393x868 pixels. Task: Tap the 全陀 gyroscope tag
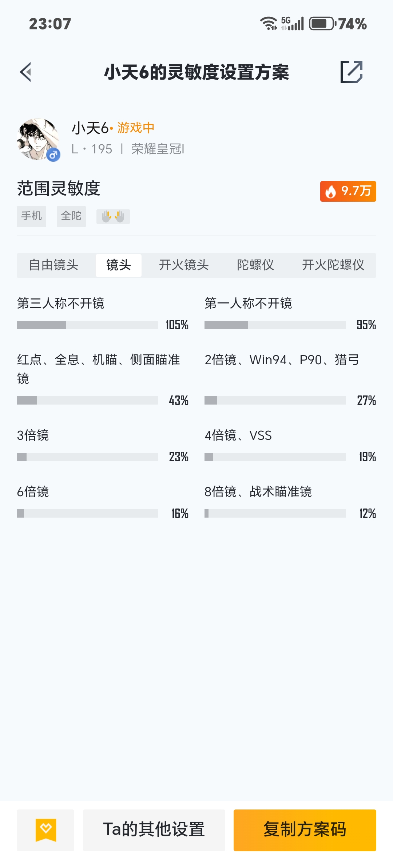pyautogui.click(x=71, y=216)
